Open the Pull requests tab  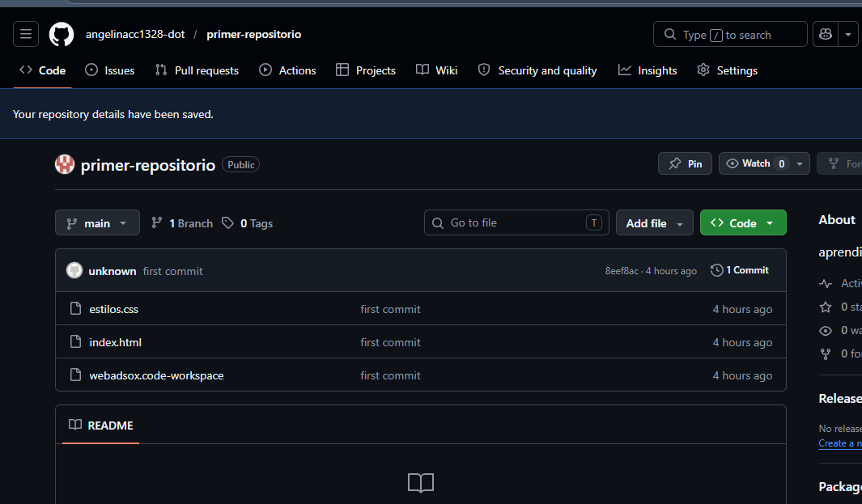pyautogui.click(x=197, y=70)
